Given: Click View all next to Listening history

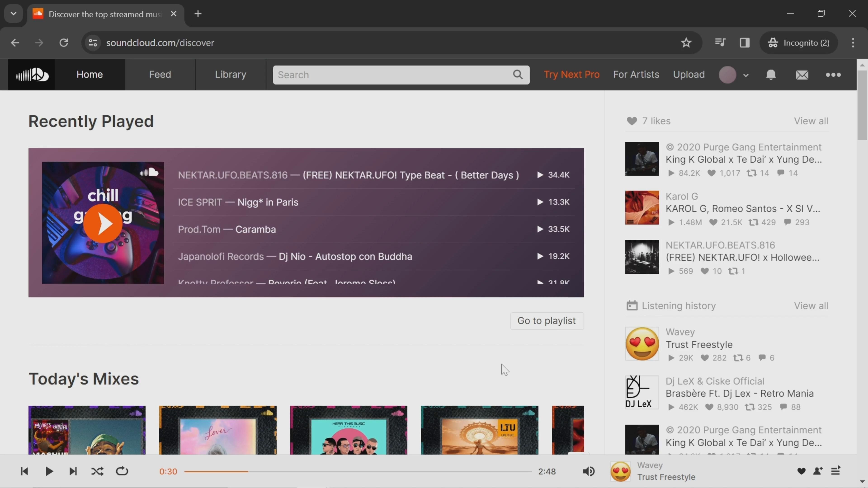Looking at the screenshot, I should [811, 305].
